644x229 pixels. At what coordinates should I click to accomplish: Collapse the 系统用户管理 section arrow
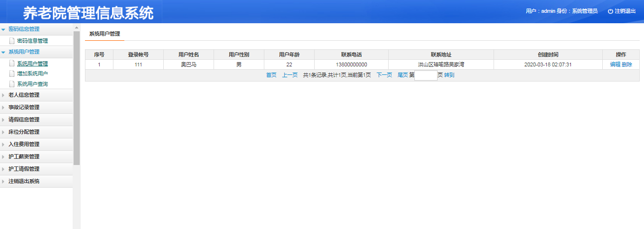click(3, 52)
